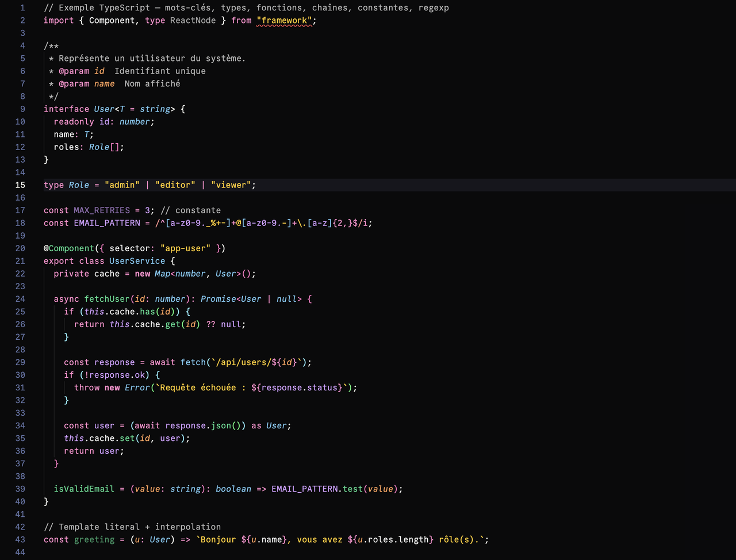Click the greeting constant name
Image resolution: width=736 pixels, height=560 pixels.
[x=94, y=539]
